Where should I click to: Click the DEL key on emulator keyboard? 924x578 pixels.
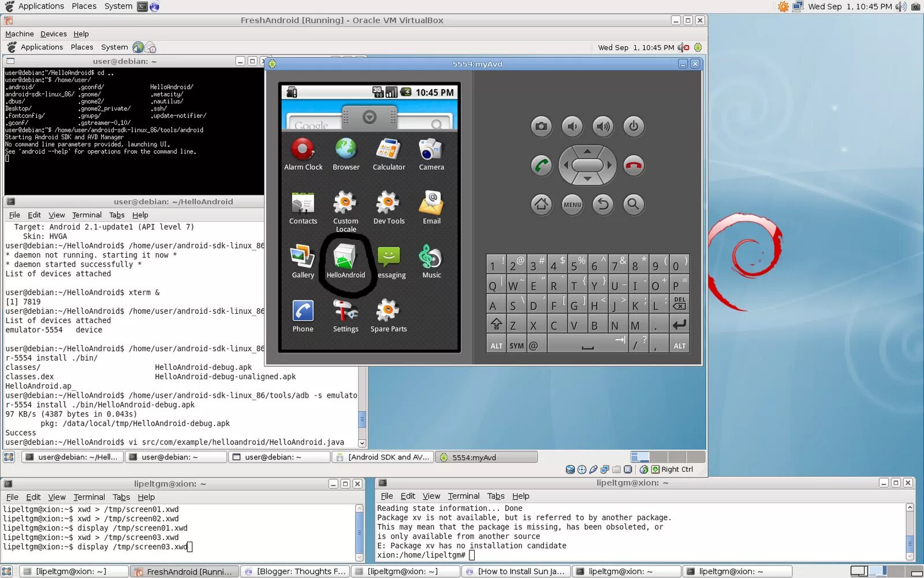679,303
